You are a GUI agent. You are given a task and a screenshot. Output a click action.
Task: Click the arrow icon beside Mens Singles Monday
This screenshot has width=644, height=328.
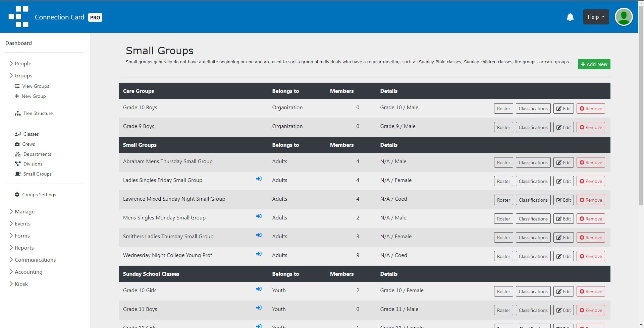tap(259, 216)
